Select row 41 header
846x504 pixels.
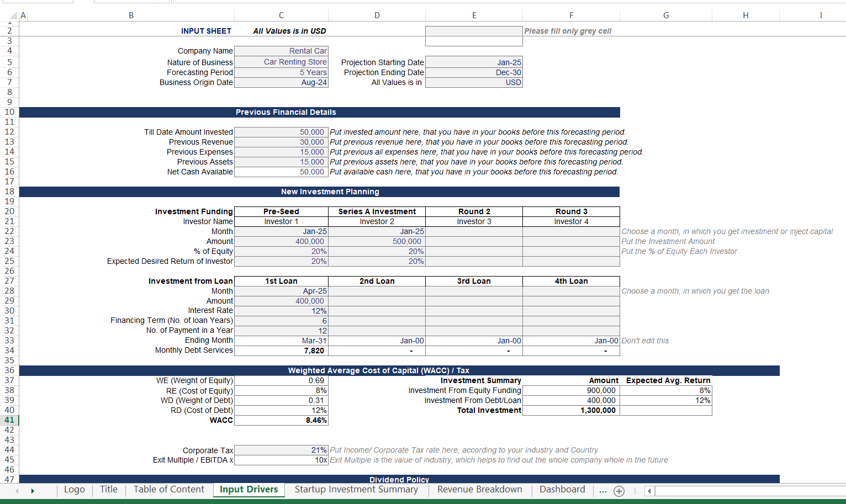tap(9, 420)
